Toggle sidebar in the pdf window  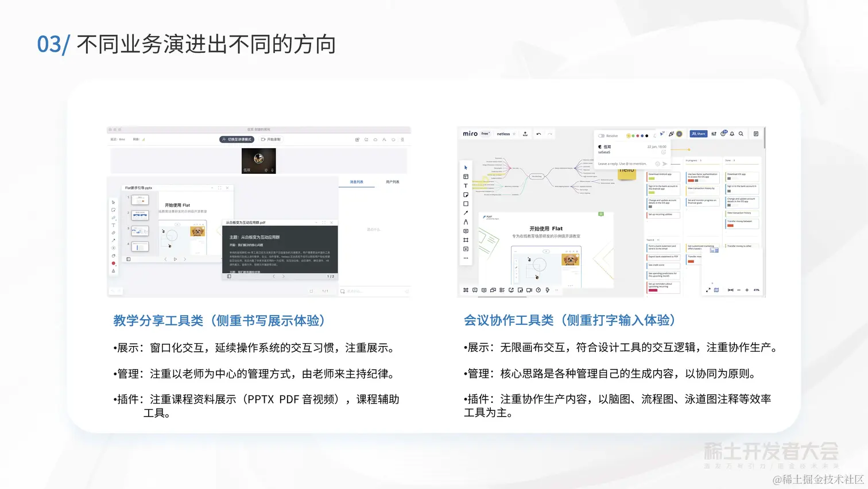click(x=229, y=276)
